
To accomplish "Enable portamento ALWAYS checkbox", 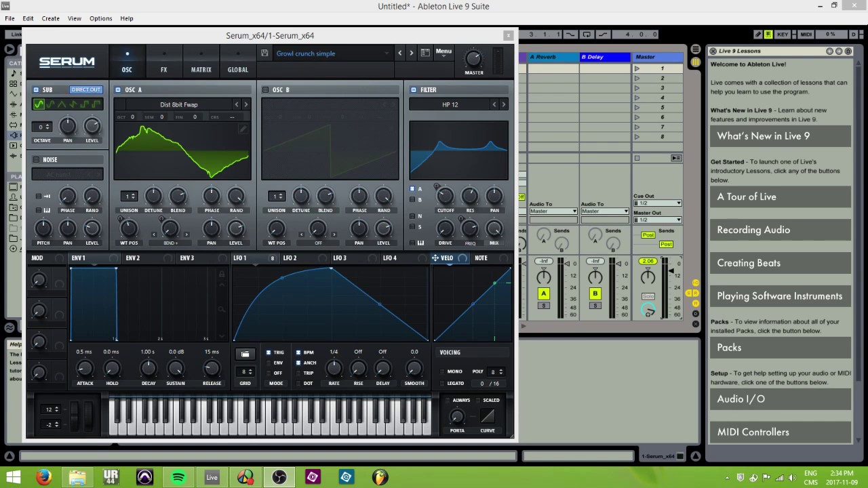I will [x=448, y=400].
